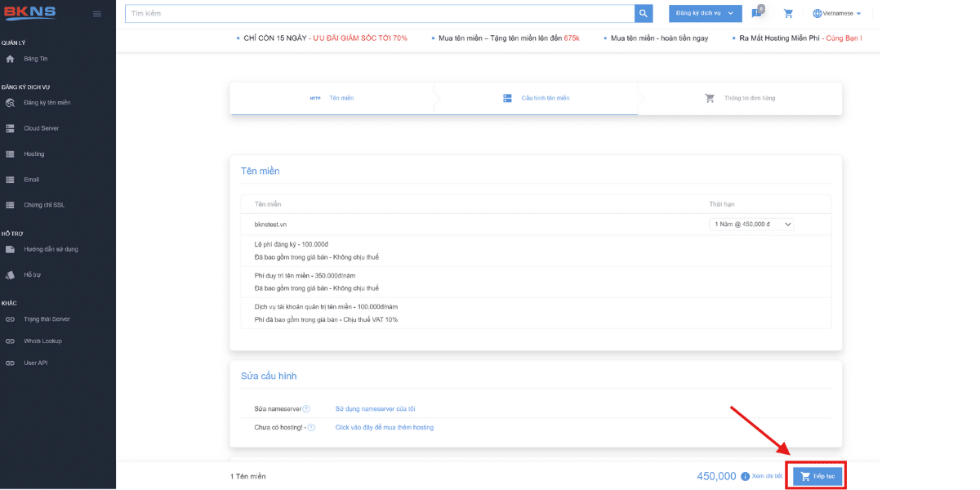The image size is (980, 490).
Task: Open Chứng chỉ SSL in the sidebar
Action: [43, 205]
